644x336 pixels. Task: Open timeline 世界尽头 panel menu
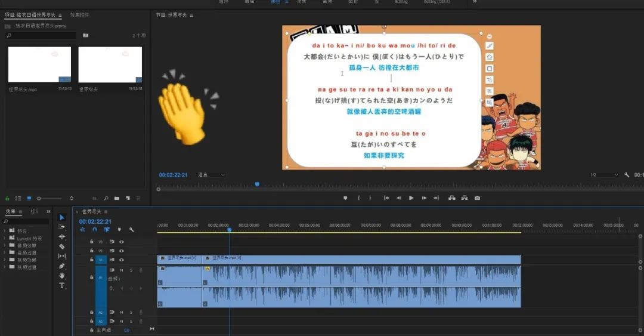pos(106,212)
